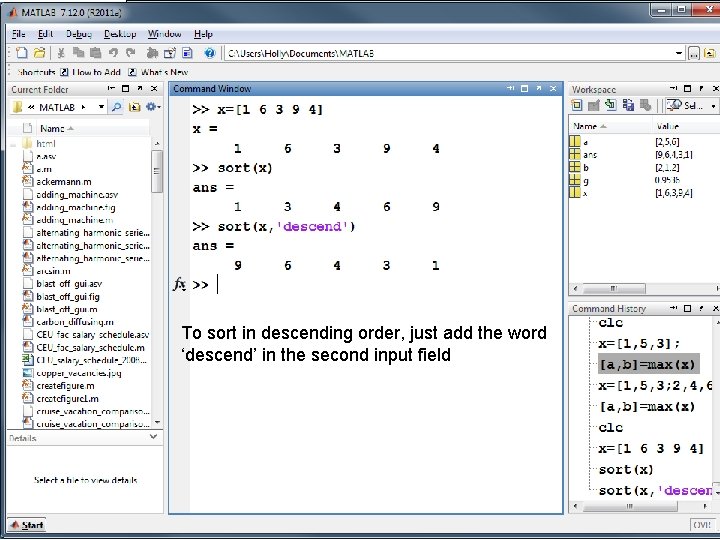Image resolution: width=720 pixels, height=540 pixels.
Task: Open the Profiler toolbar icon
Action: tap(187, 53)
